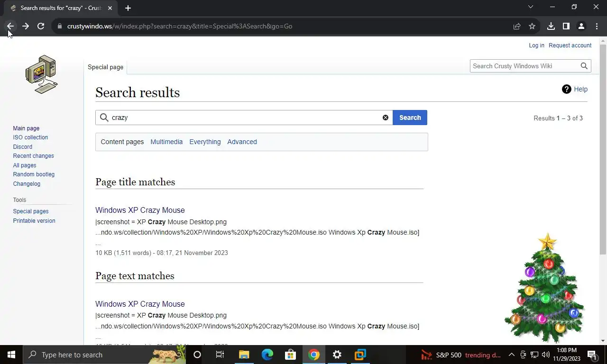Go to Main page in the sidebar

26,128
